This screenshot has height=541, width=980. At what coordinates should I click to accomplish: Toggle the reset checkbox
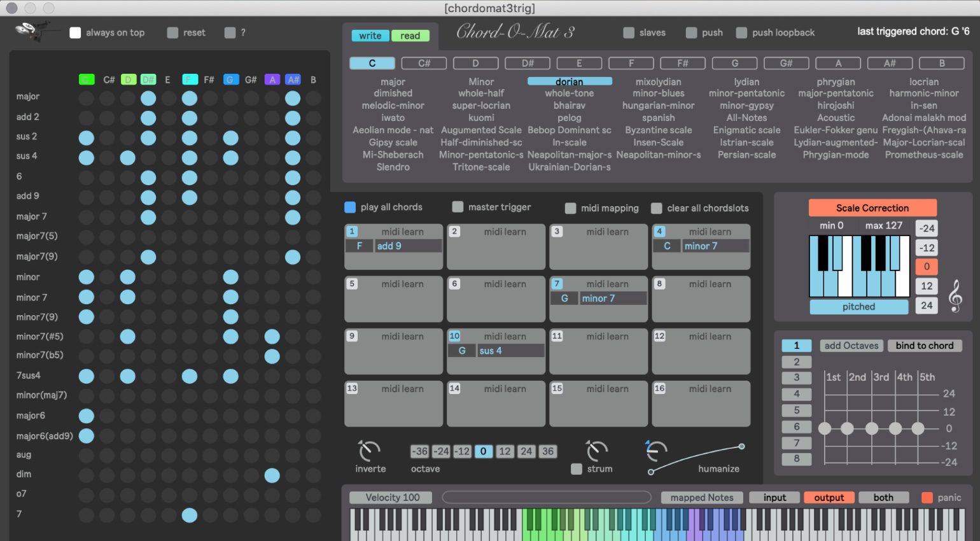coord(172,32)
